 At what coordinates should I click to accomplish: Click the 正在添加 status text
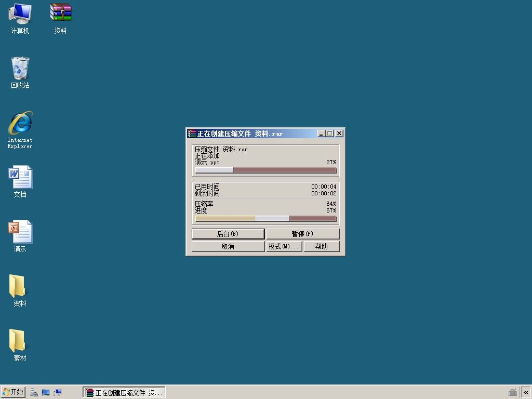[x=207, y=156]
